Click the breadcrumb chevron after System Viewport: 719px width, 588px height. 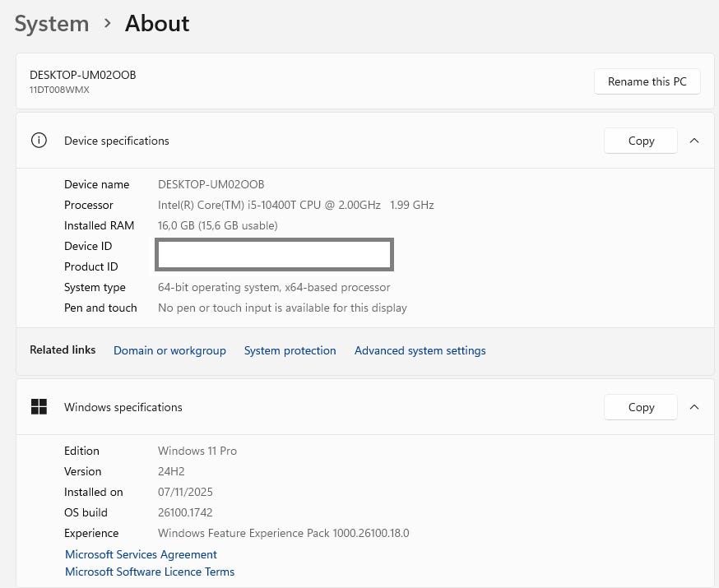click(x=107, y=24)
